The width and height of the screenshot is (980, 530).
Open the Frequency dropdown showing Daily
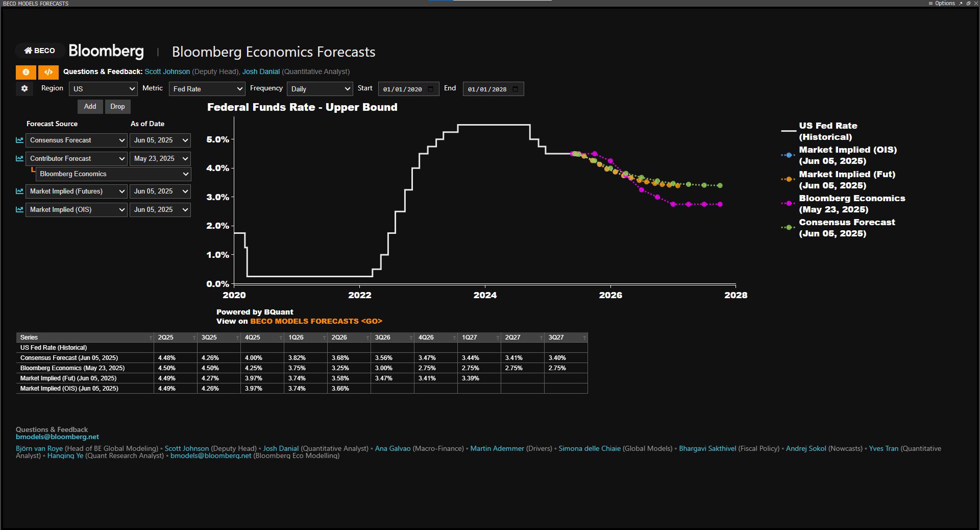pyautogui.click(x=320, y=89)
